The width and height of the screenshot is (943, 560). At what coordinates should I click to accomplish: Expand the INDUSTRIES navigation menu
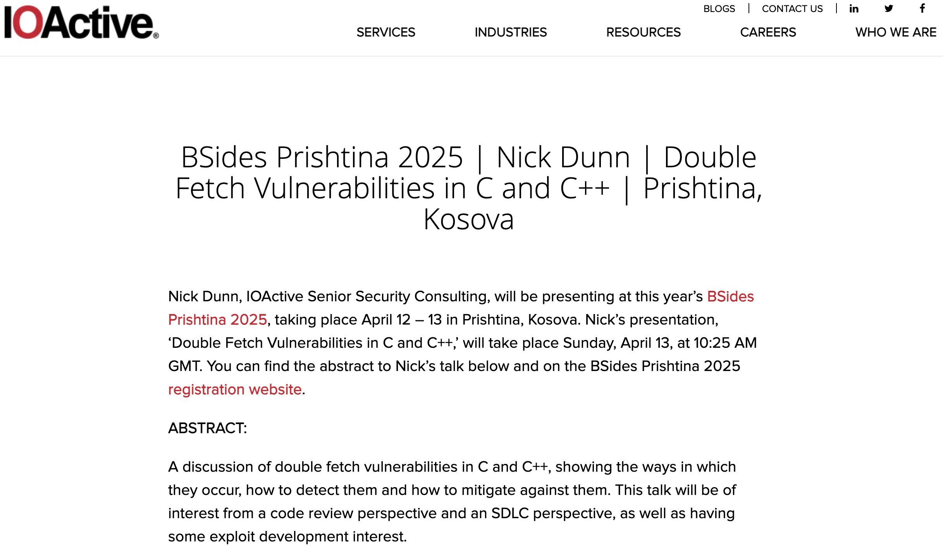[511, 33]
